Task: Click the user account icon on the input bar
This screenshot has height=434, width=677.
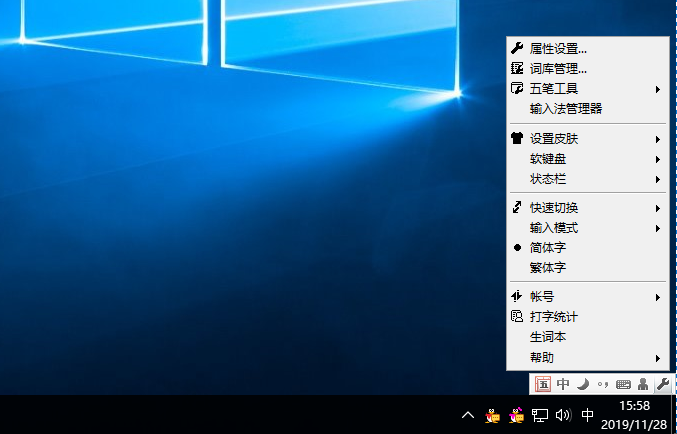Action: click(643, 384)
